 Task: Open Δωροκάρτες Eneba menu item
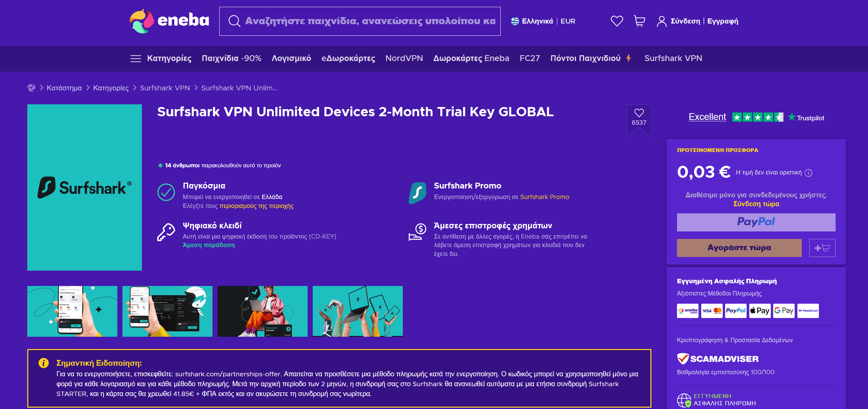point(471,58)
